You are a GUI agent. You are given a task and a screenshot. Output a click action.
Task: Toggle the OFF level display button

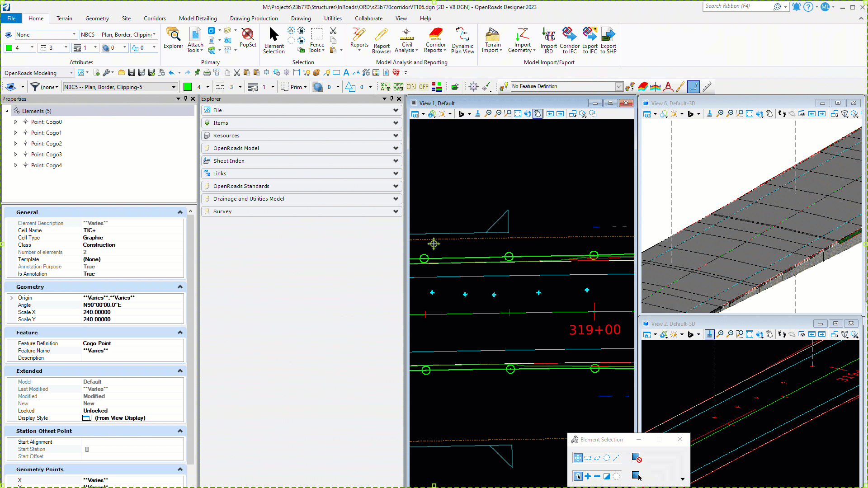point(423,87)
